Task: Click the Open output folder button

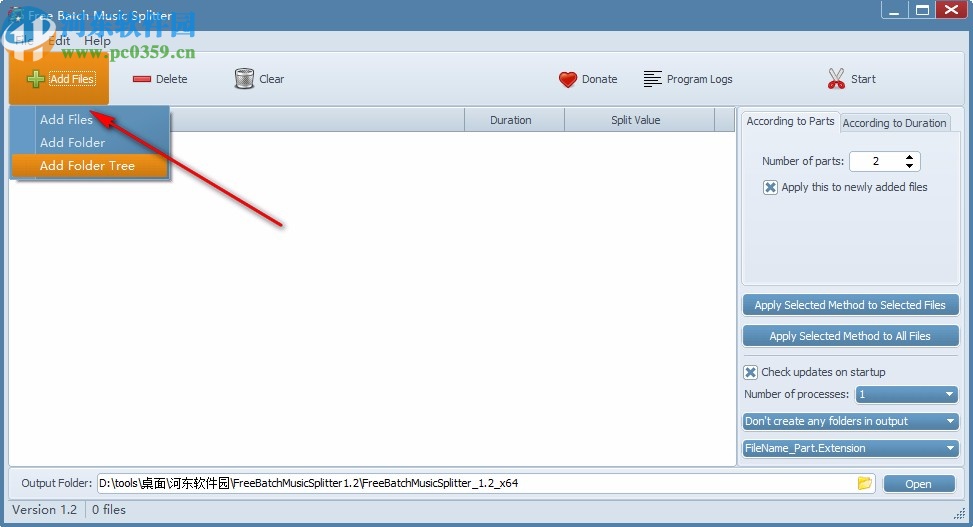Action: [x=918, y=484]
